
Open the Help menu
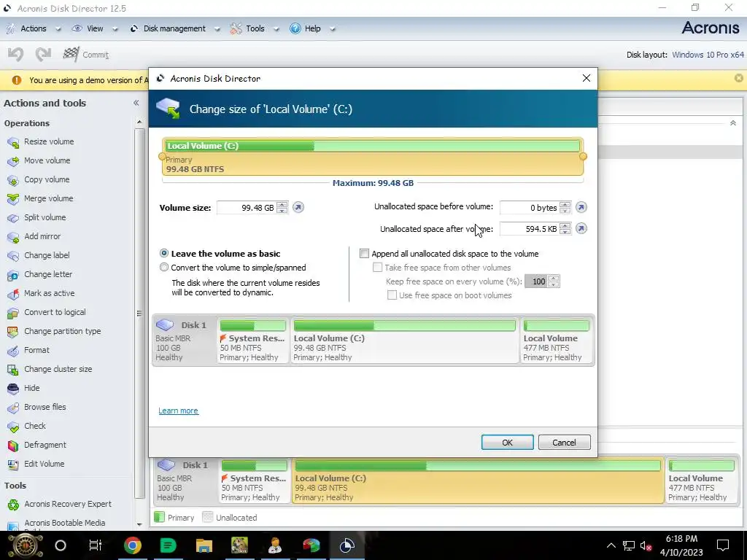312,28
